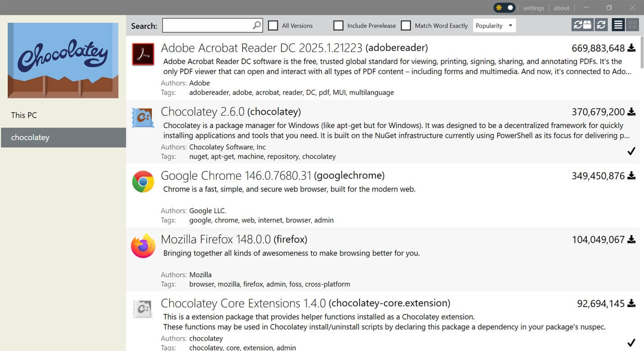Viewport: 644px width, 351px height.
Task: Click the Chocolatey logo banner
Action: pyautogui.click(x=63, y=60)
